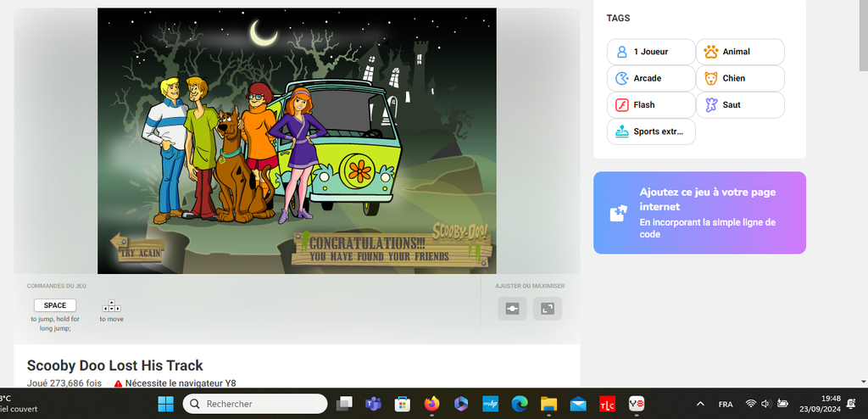Open Microsoft Teams from taskbar
The image size is (868, 419).
(x=373, y=404)
